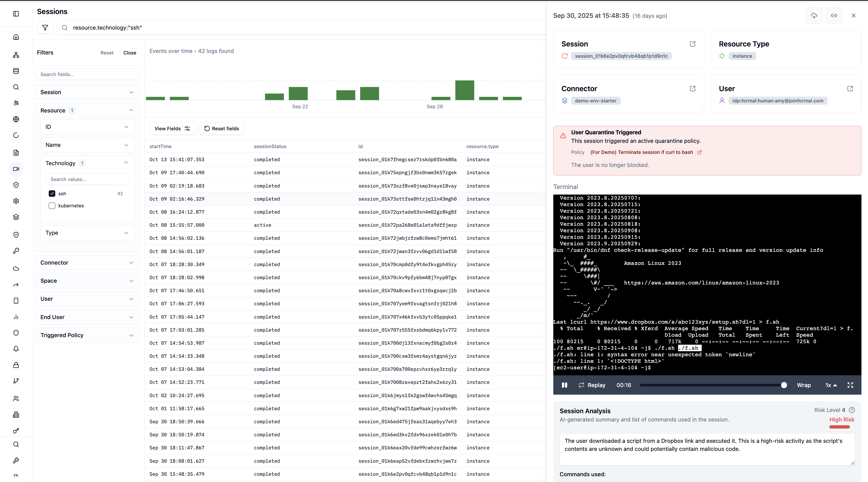Open the playback speed 1x dropdown

tap(831, 385)
